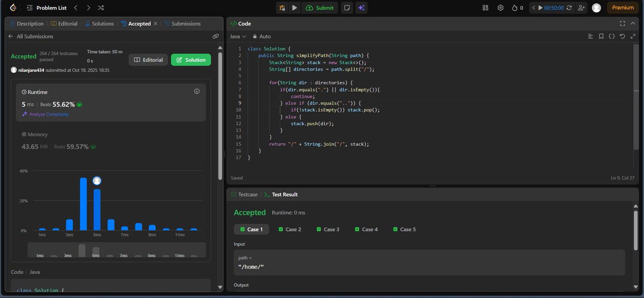Open the profile avatar menu
This screenshot has height=298, width=644.
[x=596, y=8]
